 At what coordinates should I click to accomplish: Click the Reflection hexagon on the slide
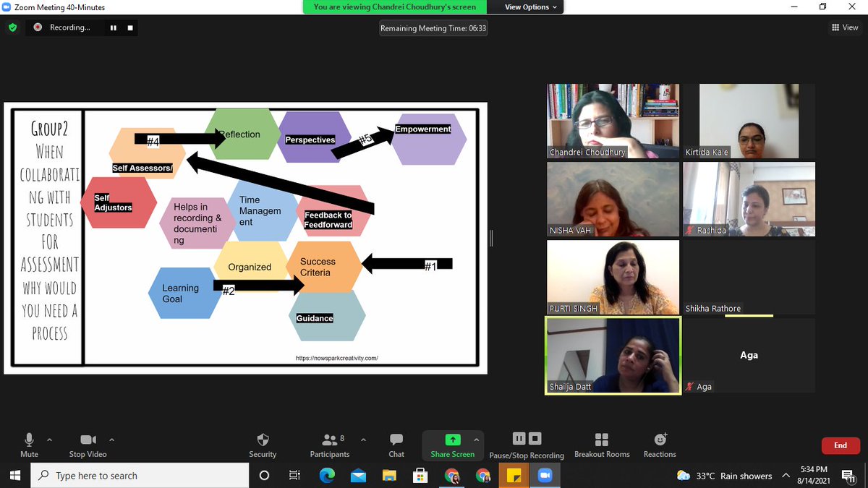coord(242,134)
